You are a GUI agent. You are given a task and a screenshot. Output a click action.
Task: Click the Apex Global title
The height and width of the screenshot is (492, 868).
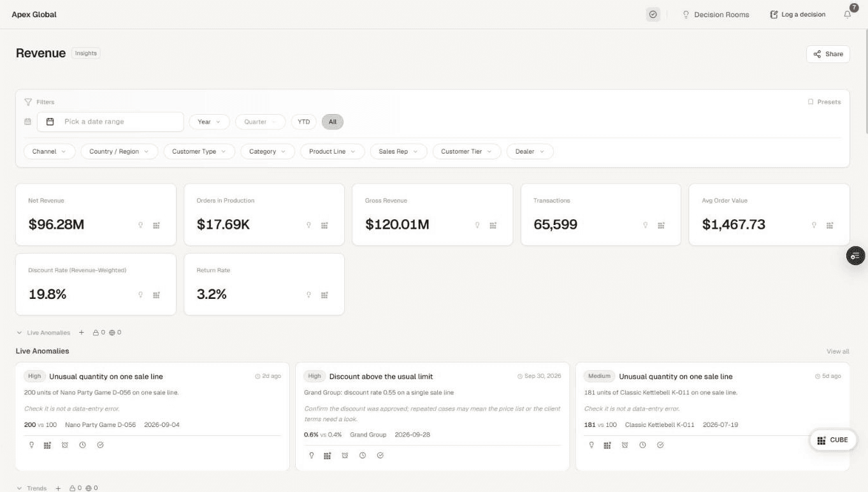[34, 14]
